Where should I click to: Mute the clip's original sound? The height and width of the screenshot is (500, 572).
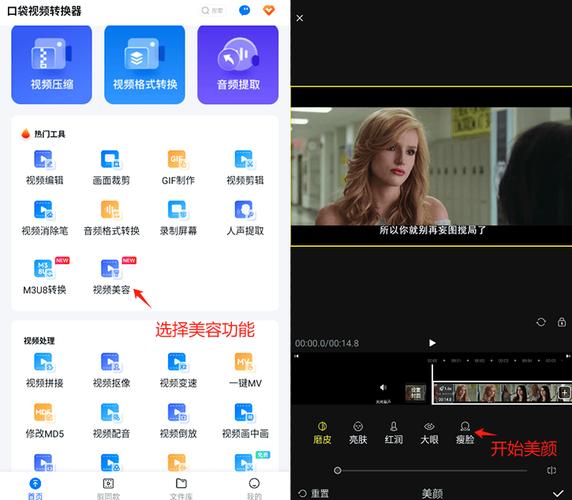pyautogui.click(x=383, y=392)
